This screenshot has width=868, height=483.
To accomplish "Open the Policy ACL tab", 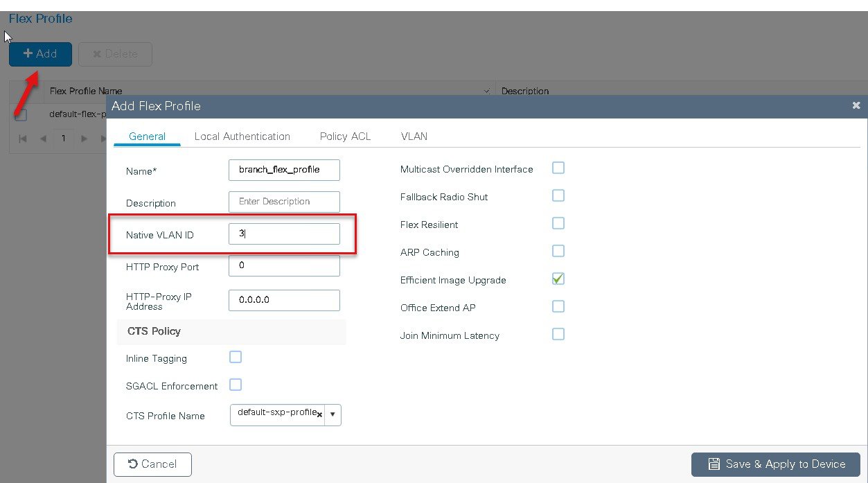I will (345, 137).
